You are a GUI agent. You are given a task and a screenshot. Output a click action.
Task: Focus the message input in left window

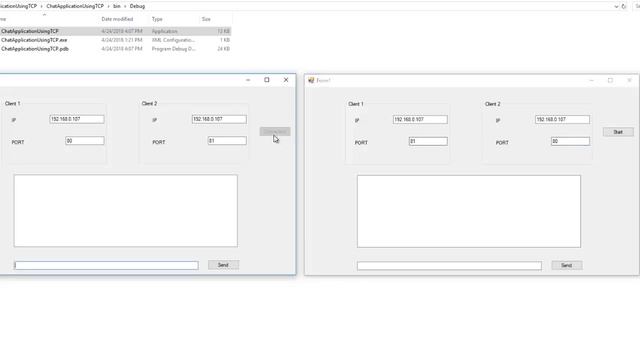pos(106,265)
